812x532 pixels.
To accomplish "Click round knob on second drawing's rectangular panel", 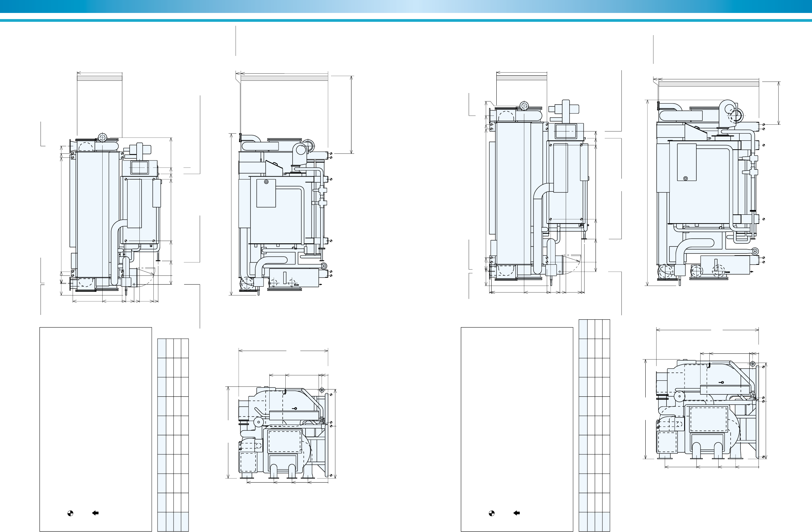I will pyautogui.click(x=266, y=182).
